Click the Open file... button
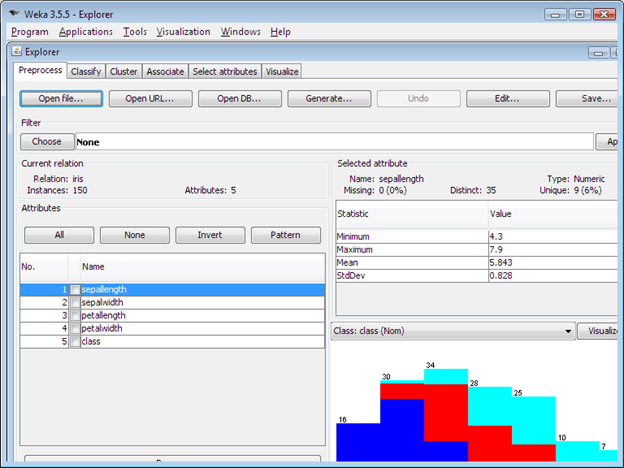This screenshot has height=468, width=624. pos(61,99)
